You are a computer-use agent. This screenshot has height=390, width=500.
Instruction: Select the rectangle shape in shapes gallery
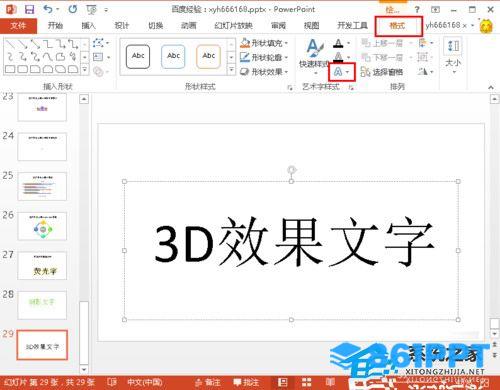(x=10, y=69)
